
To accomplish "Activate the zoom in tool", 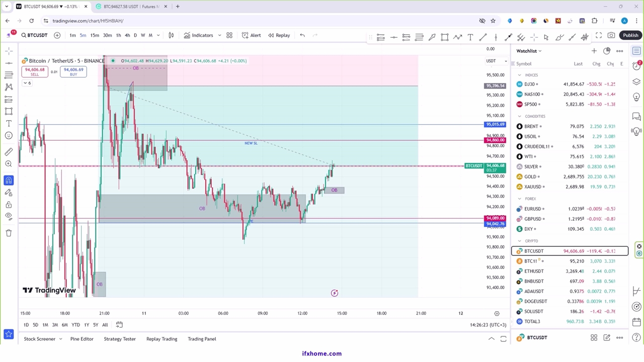I will [x=9, y=164].
